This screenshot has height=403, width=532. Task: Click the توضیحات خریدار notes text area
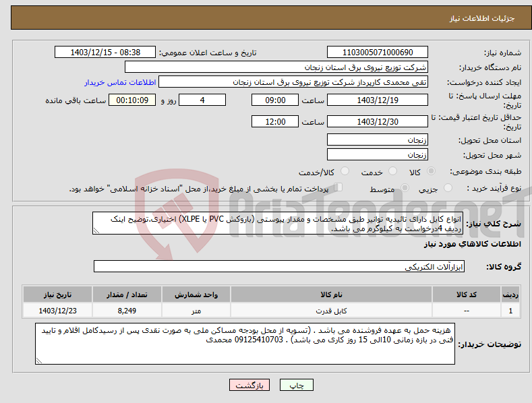click(245, 344)
